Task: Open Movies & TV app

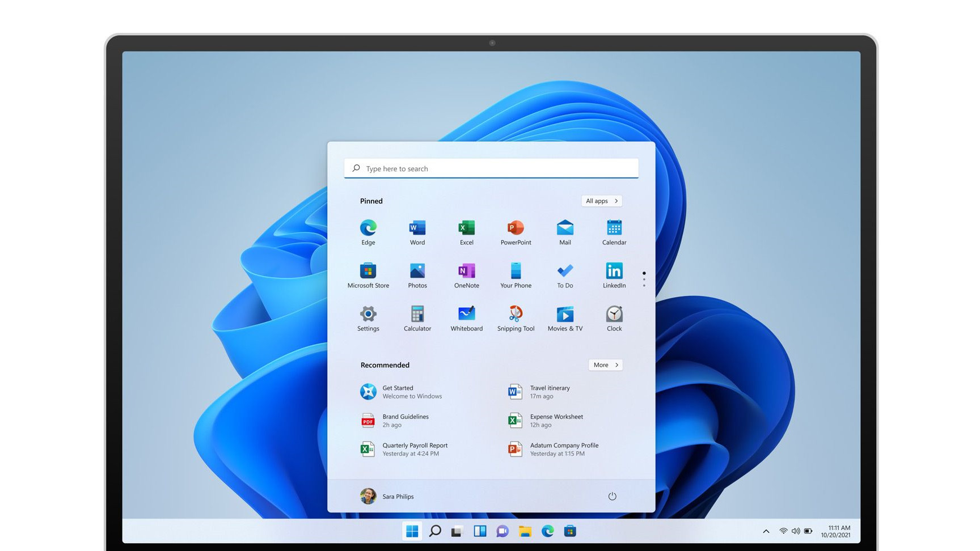Action: [565, 319]
